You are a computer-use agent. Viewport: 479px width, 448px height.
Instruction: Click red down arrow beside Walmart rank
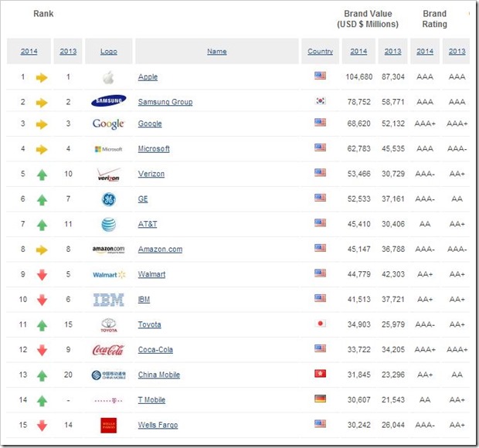click(x=42, y=275)
